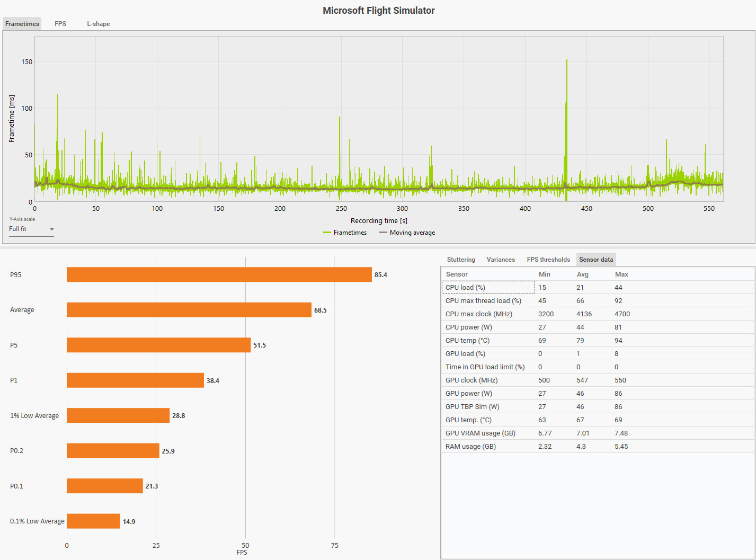Click the P95 orange bar
The image size is (756, 560).
pos(219,274)
